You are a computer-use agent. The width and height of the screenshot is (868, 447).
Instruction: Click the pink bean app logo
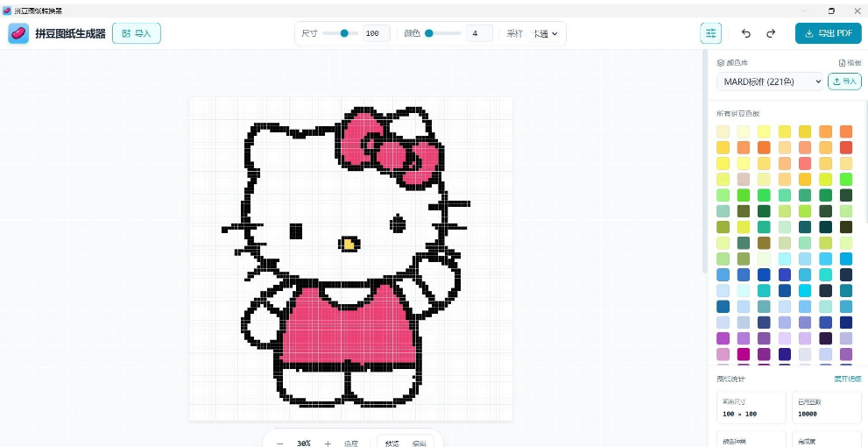[18, 33]
